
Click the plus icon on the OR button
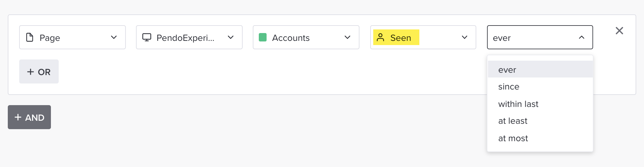(x=31, y=72)
